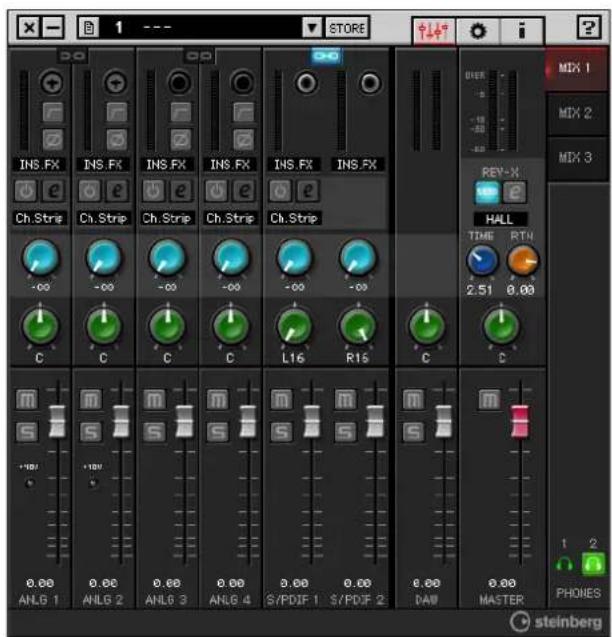Open INS.FX selector for ANLG 4

230,165
